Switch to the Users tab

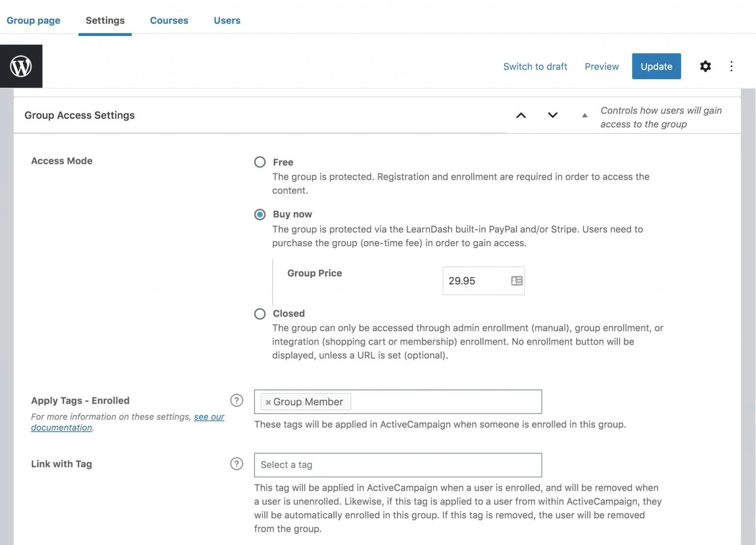pos(227,20)
